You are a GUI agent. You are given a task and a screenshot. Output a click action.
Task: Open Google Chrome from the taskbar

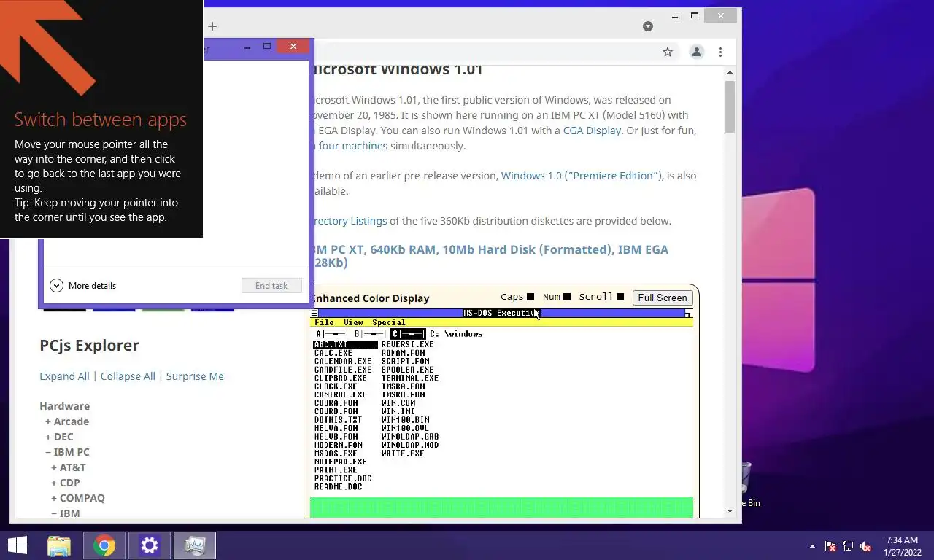[x=104, y=545]
